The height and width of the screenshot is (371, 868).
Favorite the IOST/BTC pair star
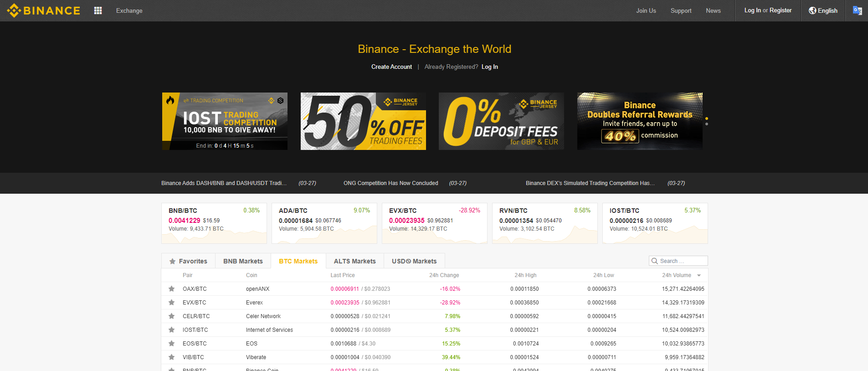click(x=172, y=330)
